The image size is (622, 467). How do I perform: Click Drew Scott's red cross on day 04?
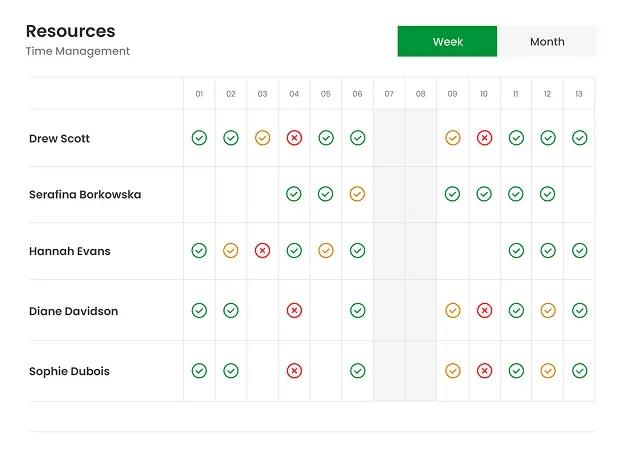294,138
